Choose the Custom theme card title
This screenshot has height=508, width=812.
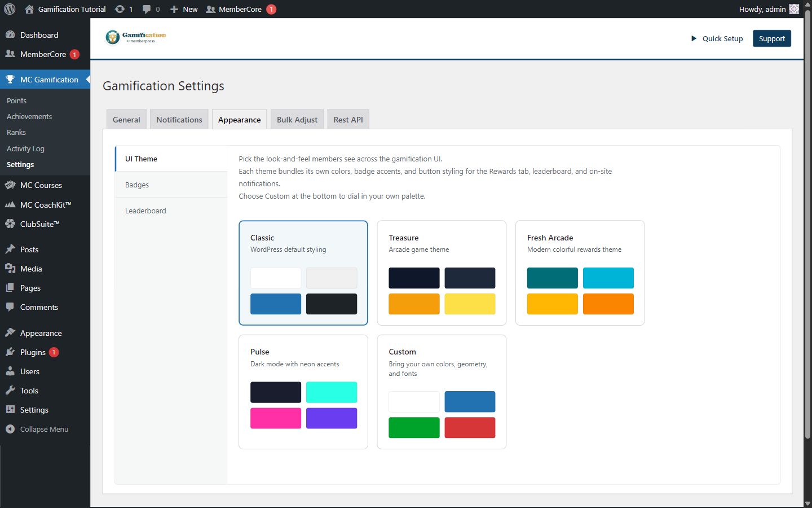403,352
